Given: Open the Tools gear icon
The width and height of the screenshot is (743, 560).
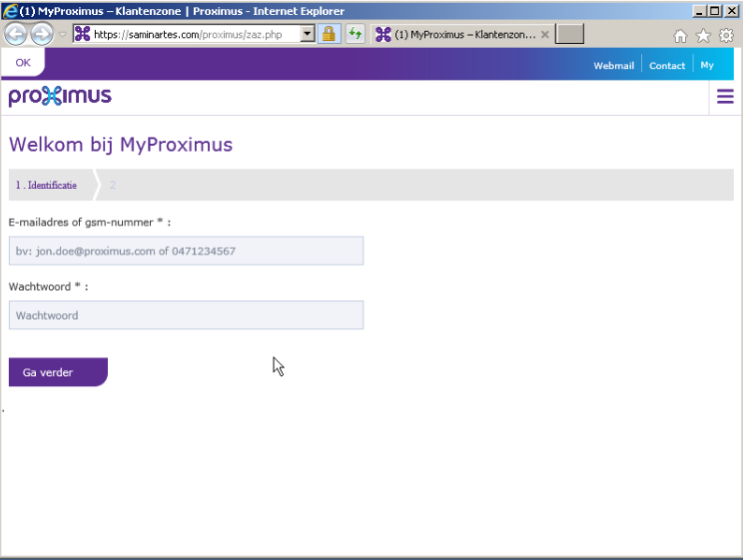Looking at the screenshot, I should [x=726, y=36].
